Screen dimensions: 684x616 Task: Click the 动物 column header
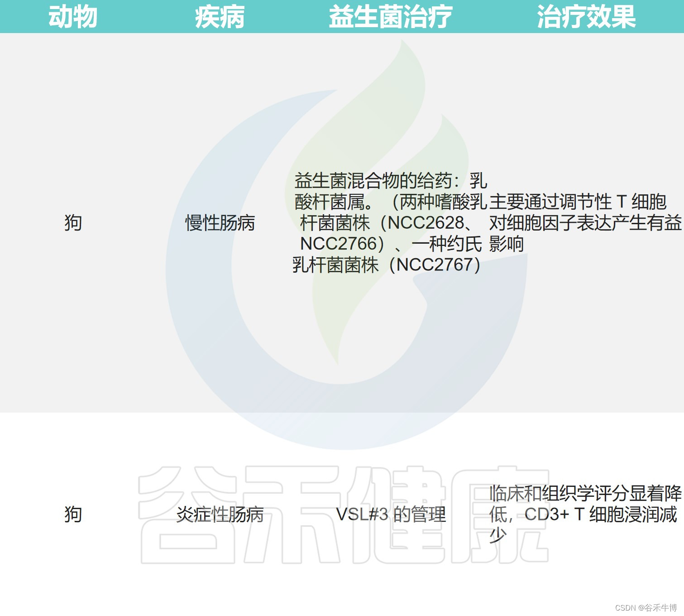coord(73,17)
